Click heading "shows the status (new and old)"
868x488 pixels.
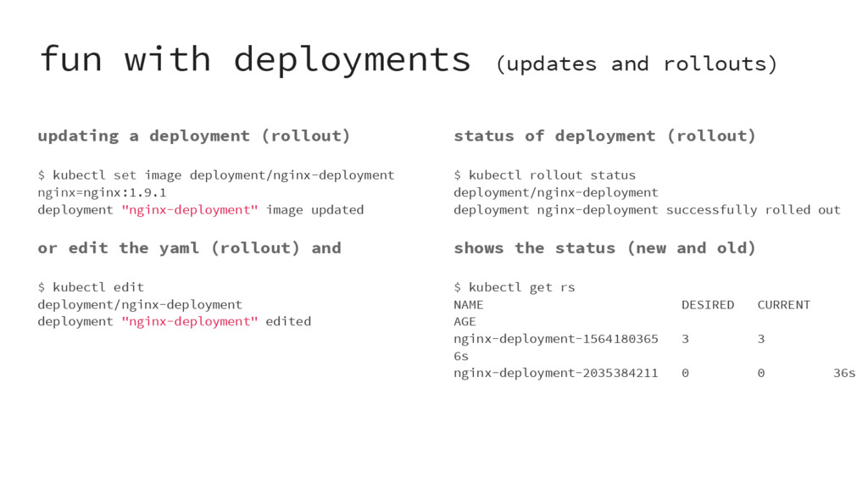tap(604, 248)
